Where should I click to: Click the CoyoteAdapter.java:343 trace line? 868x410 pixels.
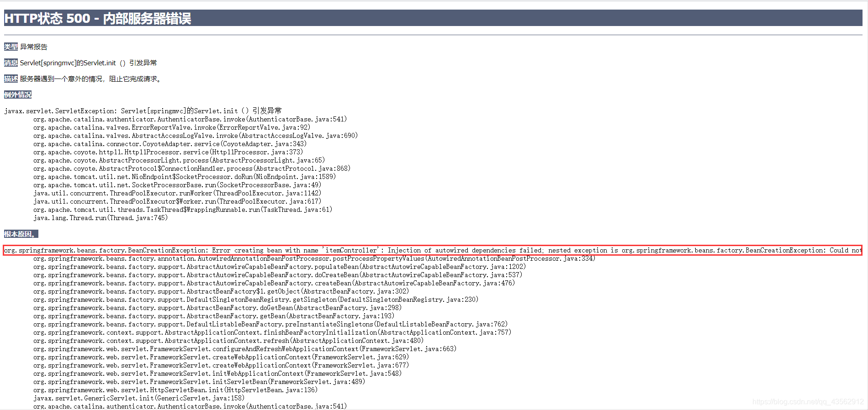(x=170, y=144)
